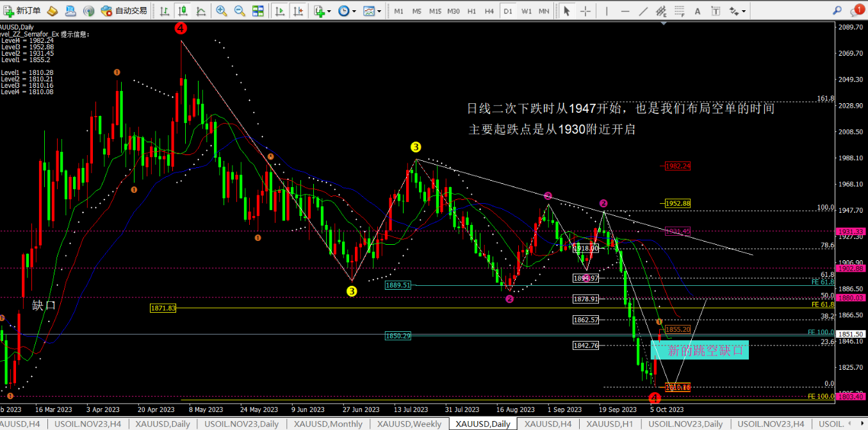Click the 1878.91 white price label
The image size is (868, 430).
pos(585,299)
